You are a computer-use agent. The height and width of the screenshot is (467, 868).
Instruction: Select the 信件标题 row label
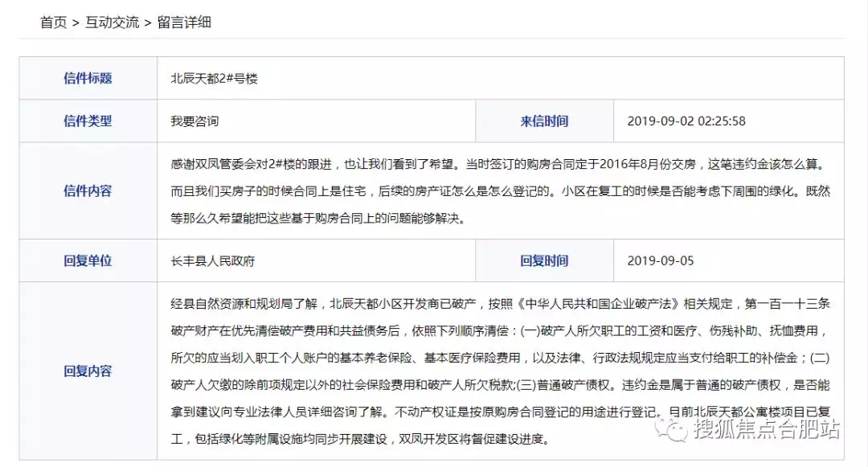click(88, 79)
